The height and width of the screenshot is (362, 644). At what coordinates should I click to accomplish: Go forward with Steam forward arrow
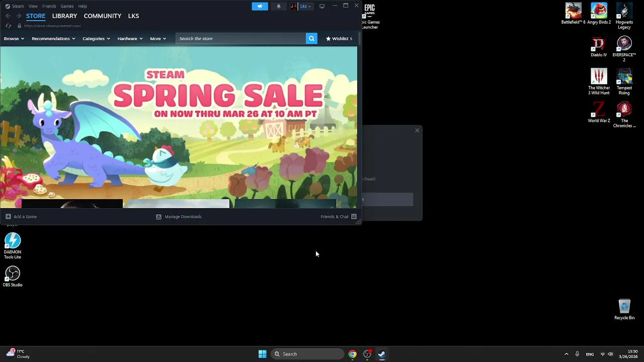(19, 16)
